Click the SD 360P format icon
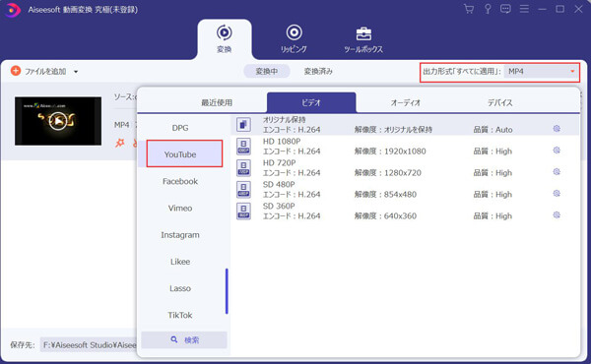Viewport: 591px width, 364px height. point(243,212)
